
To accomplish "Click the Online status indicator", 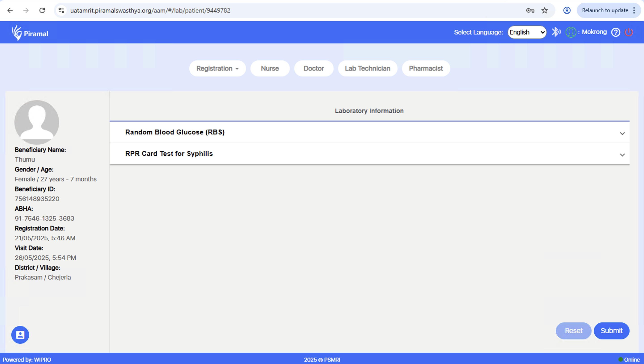I will pos(629,360).
